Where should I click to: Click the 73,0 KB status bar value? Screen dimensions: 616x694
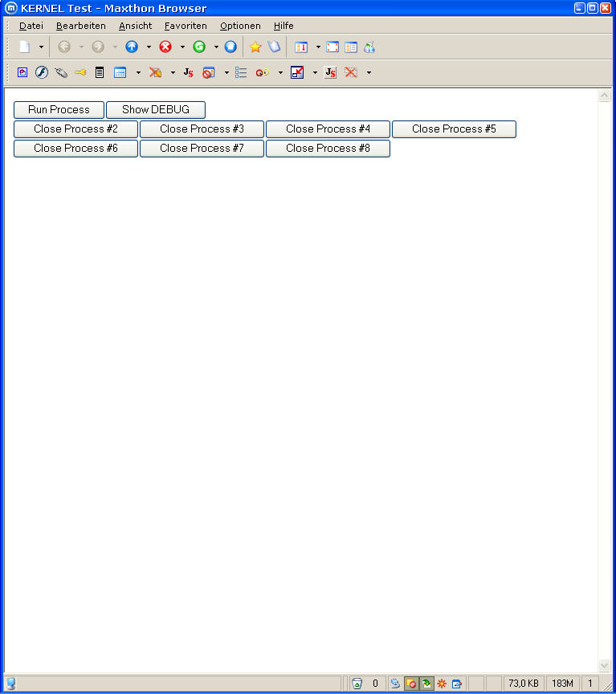[x=524, y=684]
